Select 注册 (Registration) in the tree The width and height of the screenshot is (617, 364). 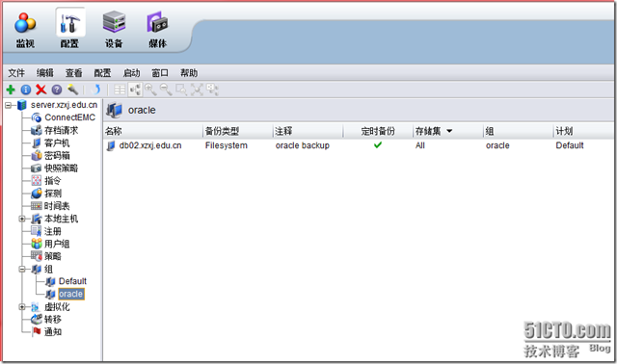point(52,231)
